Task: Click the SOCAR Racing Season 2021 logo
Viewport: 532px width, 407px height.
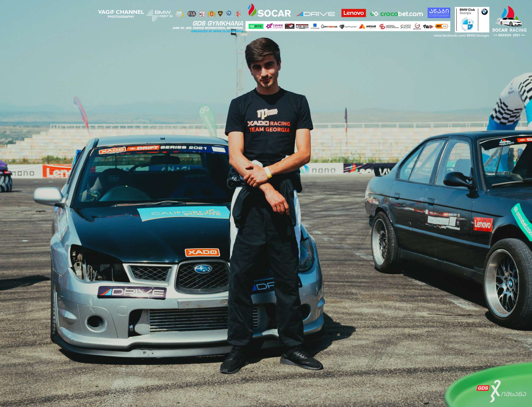Action: [509, 22]
